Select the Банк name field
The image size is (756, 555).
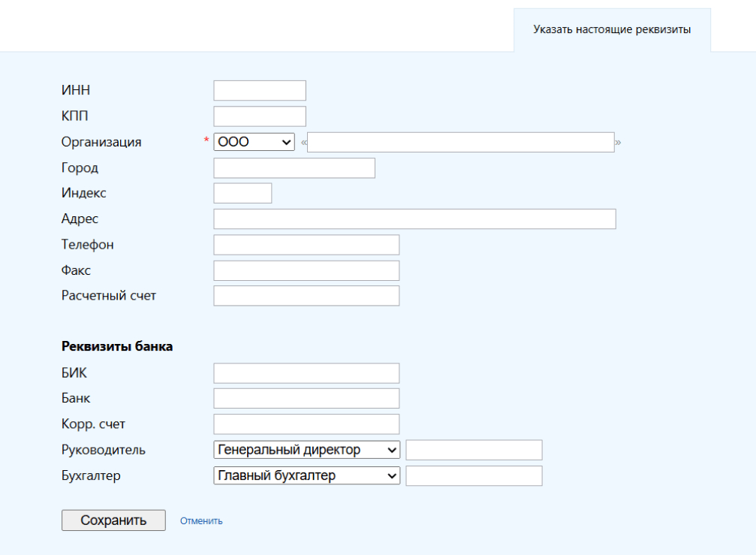coord(306,398)
